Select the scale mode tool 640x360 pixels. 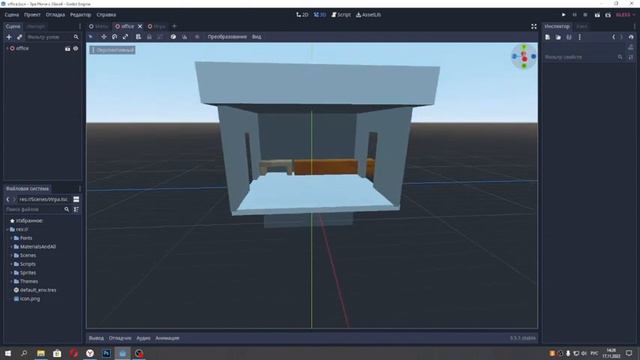point(125,37)
